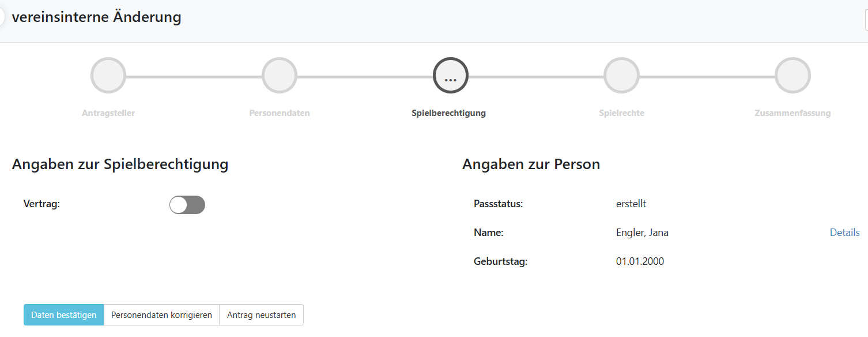This screenshot has width=868, height=337.
Task: Click the birthday value 01.01.2000
Action: coord(640,261)
